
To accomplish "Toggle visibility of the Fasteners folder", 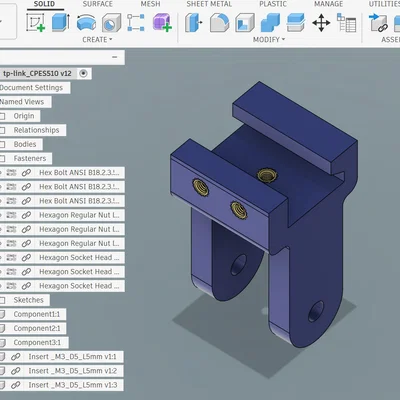I will [x=2, y=158].
